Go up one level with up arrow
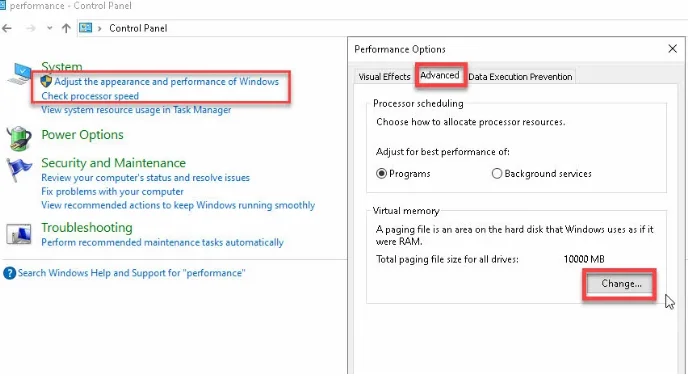This screenshot has height=382, width=692. pyautogui.click(x=66, y=29)
